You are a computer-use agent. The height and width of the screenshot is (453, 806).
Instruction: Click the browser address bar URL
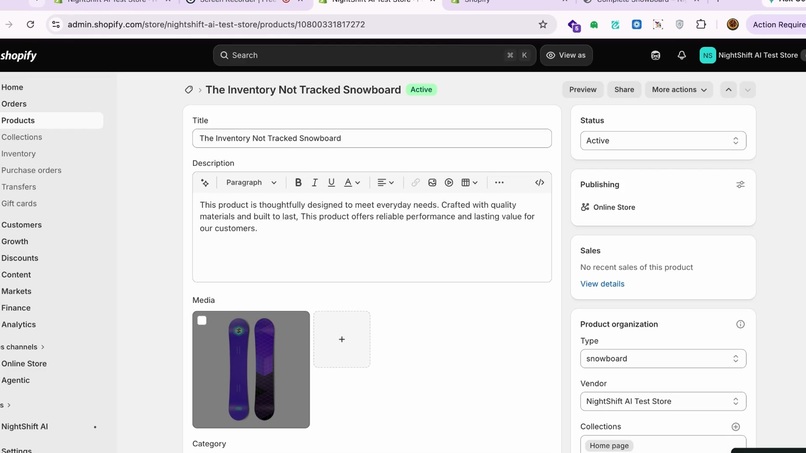point(216,24)
